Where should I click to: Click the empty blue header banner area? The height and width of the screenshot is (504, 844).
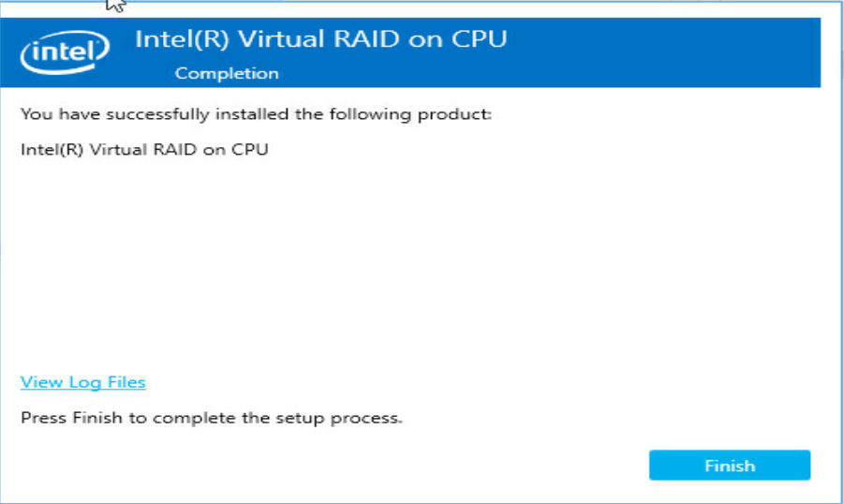(x=662, y=52)
